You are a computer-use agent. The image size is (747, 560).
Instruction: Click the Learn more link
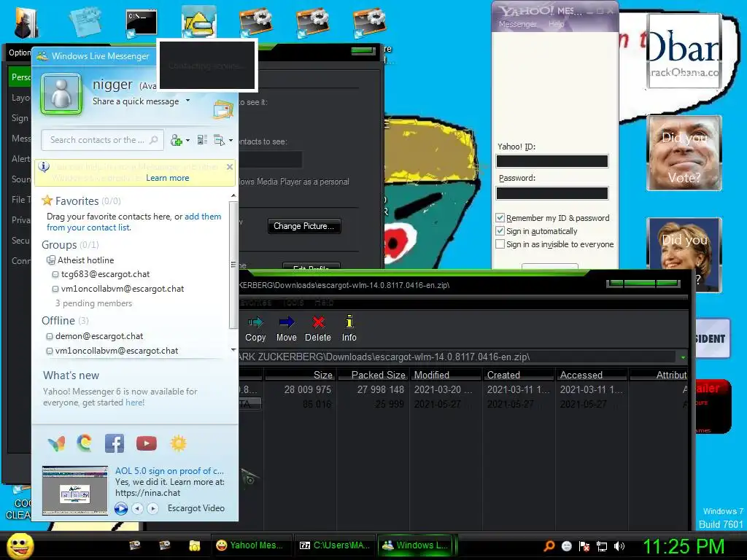(167, 178)
